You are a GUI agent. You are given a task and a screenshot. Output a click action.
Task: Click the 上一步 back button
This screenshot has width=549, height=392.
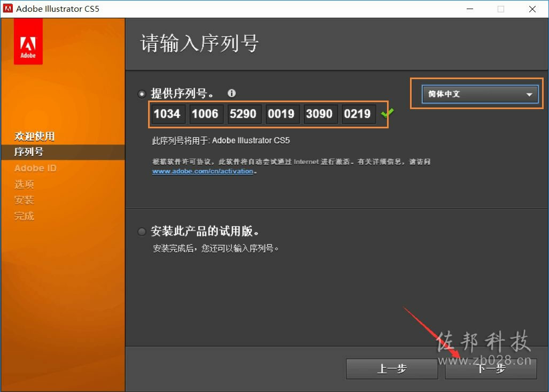tap(392, 368)
